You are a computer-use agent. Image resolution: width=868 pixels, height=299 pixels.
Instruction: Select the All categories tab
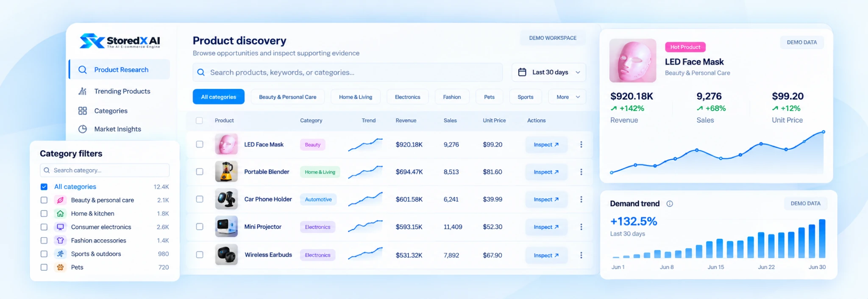[x=219, y=97]
